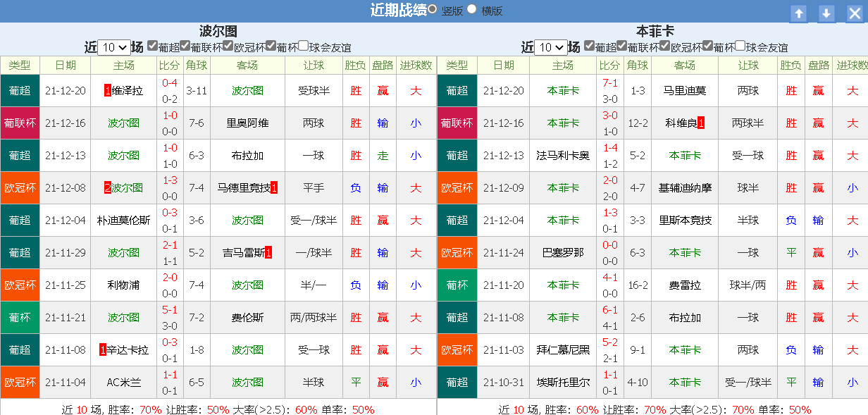Open the match count dropdown for 本菲卡
Screen dimensions: 868x415
point(551,48)
